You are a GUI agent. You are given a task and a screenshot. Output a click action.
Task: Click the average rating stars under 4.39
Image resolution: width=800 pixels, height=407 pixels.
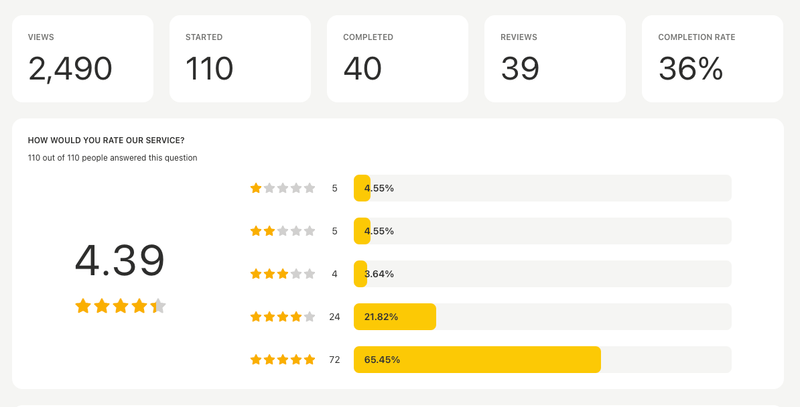click(x=120, y=306)
